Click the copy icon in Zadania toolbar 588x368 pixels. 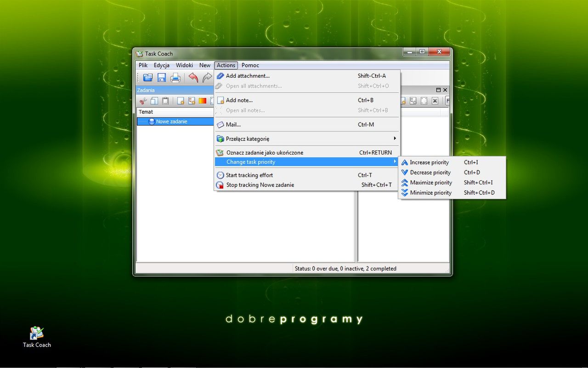(154, 101)
